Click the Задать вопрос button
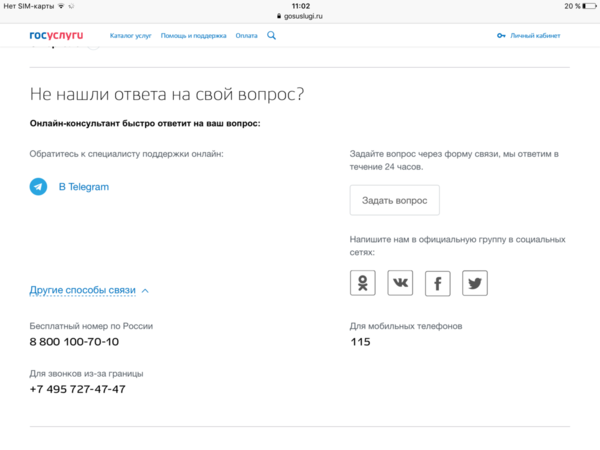600x450 pixels. click(x=395, y=201)
